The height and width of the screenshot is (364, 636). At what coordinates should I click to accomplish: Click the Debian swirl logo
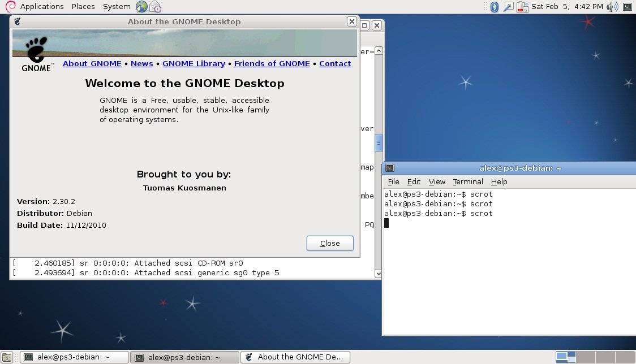tap(10, 6)
